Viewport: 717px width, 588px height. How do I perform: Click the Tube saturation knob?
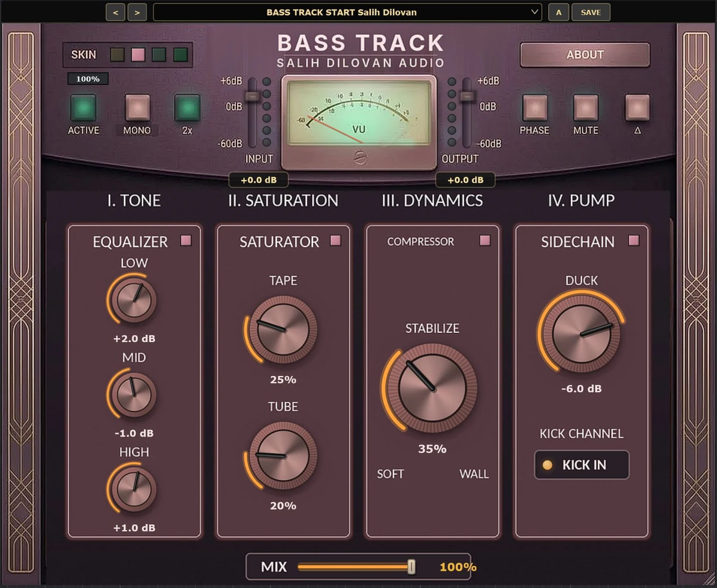tap(283, 455)
